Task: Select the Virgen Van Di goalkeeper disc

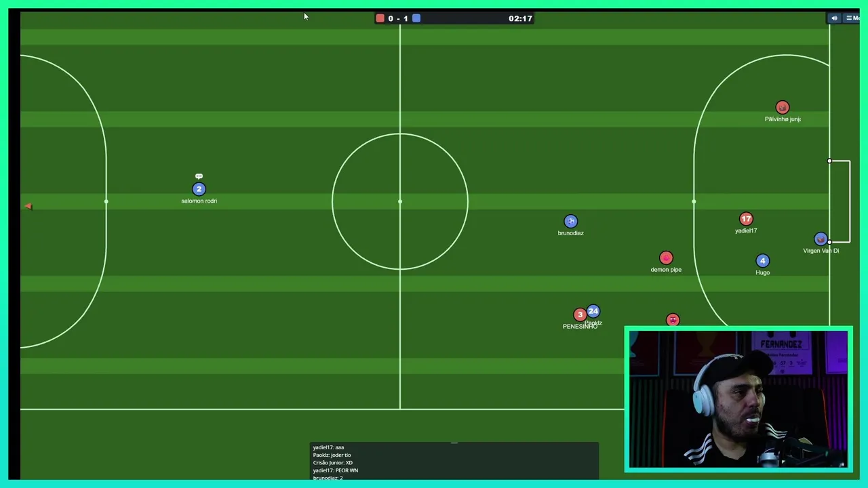Action: 821,239
